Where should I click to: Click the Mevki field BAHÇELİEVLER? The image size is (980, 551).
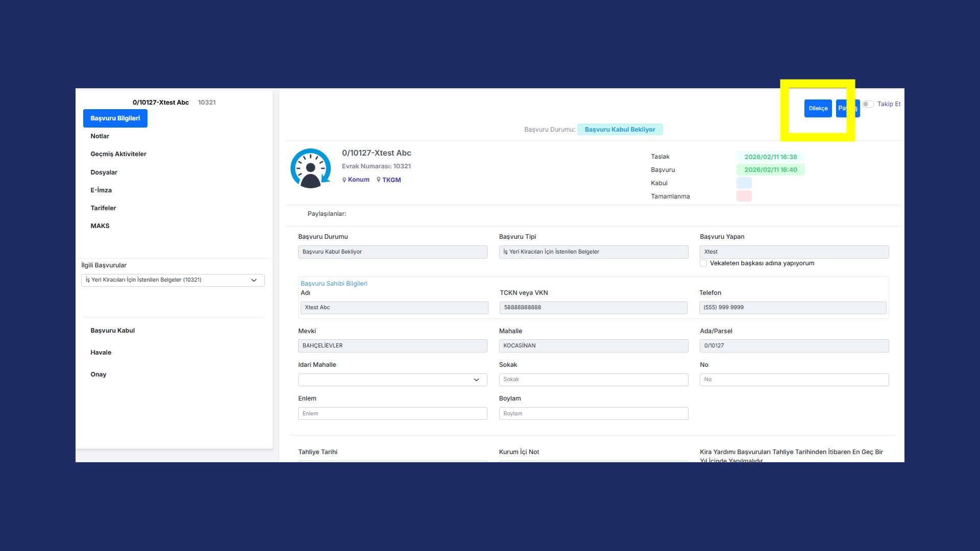point(393,346)
